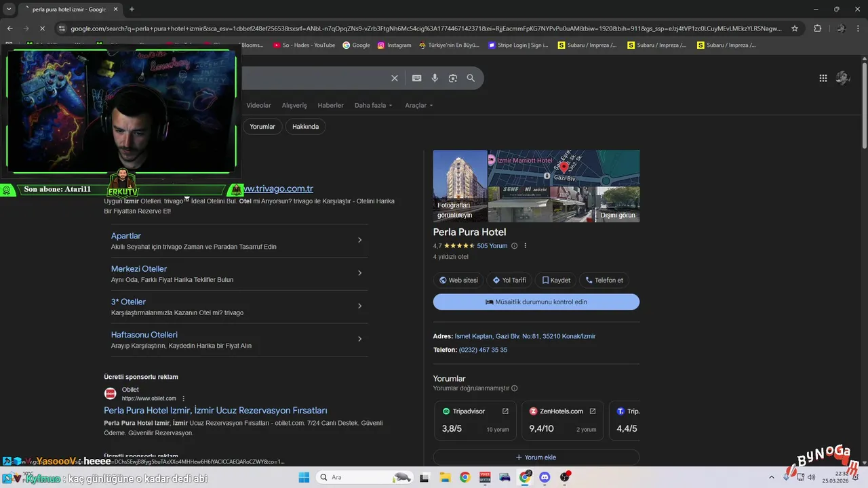
Task: Stop loading the page
Action: [x=42, y=28]
